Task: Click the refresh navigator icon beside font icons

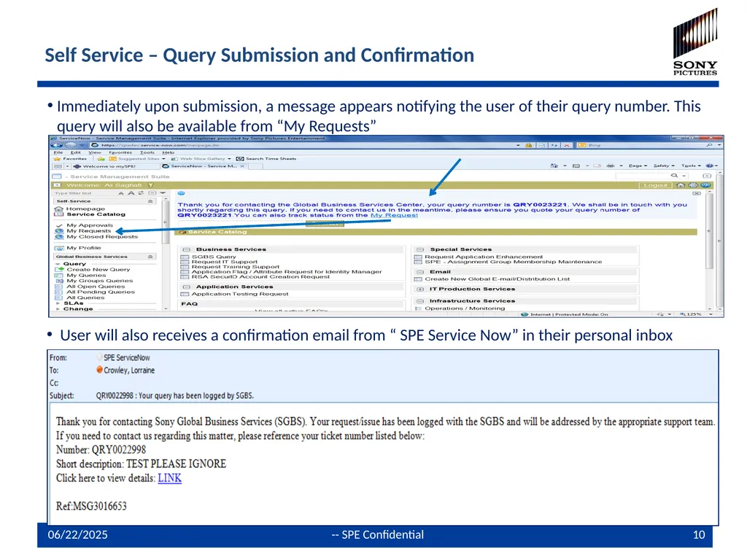Action: coord(141,192)
